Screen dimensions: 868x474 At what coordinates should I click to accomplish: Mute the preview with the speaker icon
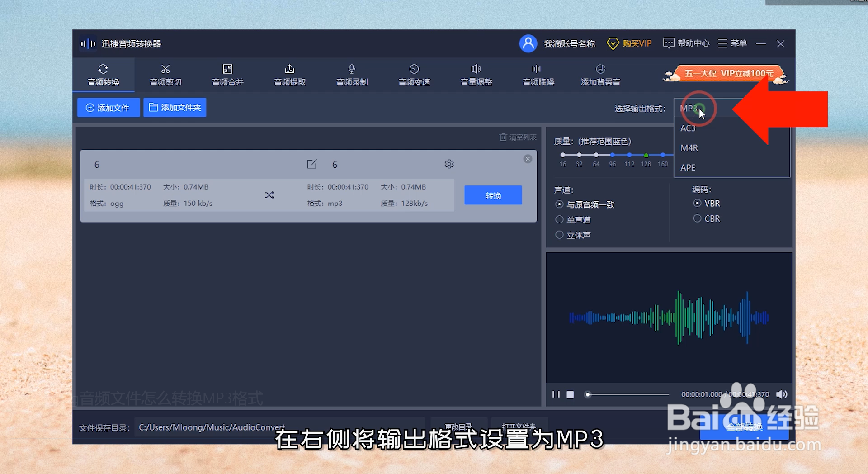tap(782, 394)
